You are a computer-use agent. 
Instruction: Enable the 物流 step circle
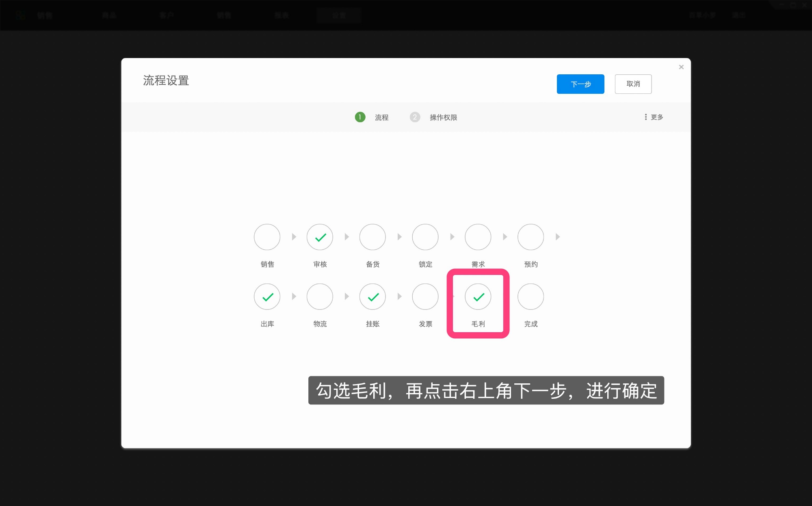pos(320,296)
